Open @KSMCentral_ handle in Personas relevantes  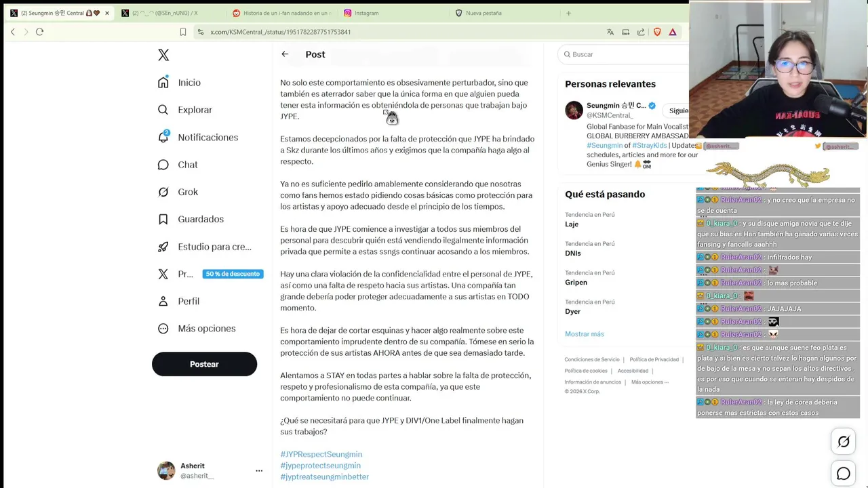(610, 115)
